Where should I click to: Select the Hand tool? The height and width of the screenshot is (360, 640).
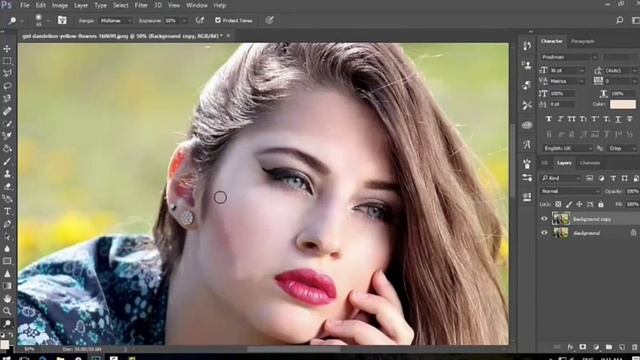coord(7,298)
